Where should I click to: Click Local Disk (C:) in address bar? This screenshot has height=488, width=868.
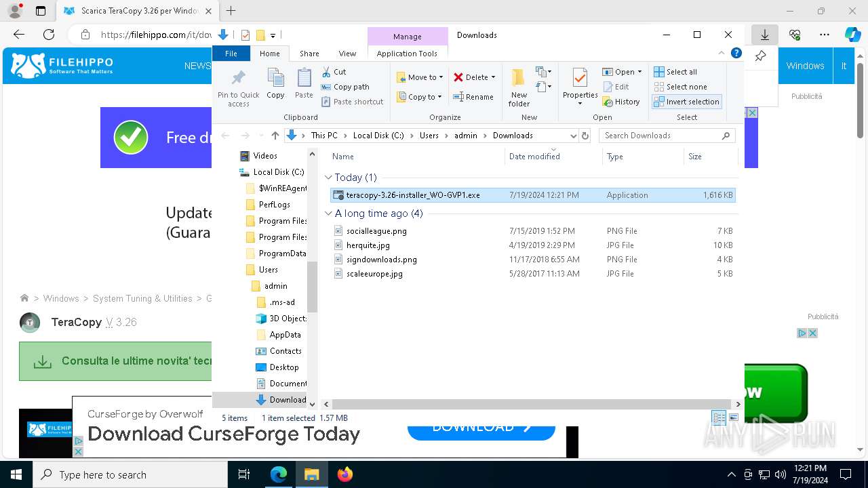click(378, 136)
